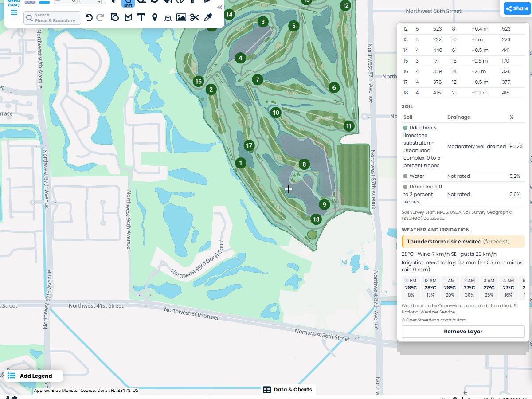Click hole 3 marker on map
This screenshot has height=399, width=532.
click(x=263, y=22)
